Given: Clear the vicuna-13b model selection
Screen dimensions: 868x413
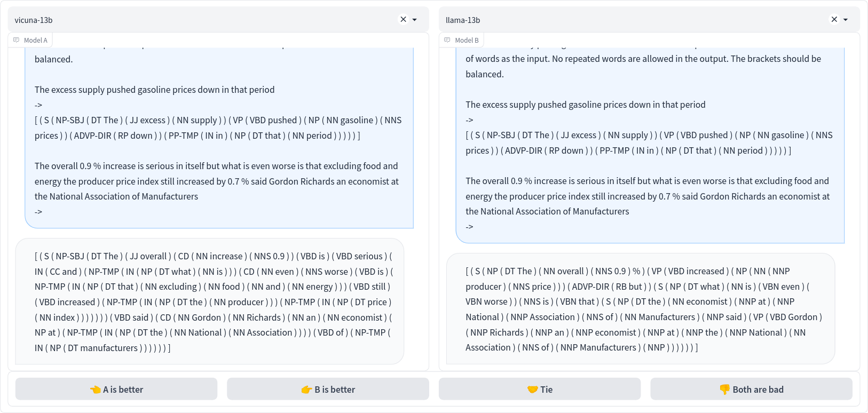Looking at the screenshot, I should click(403, 19).
